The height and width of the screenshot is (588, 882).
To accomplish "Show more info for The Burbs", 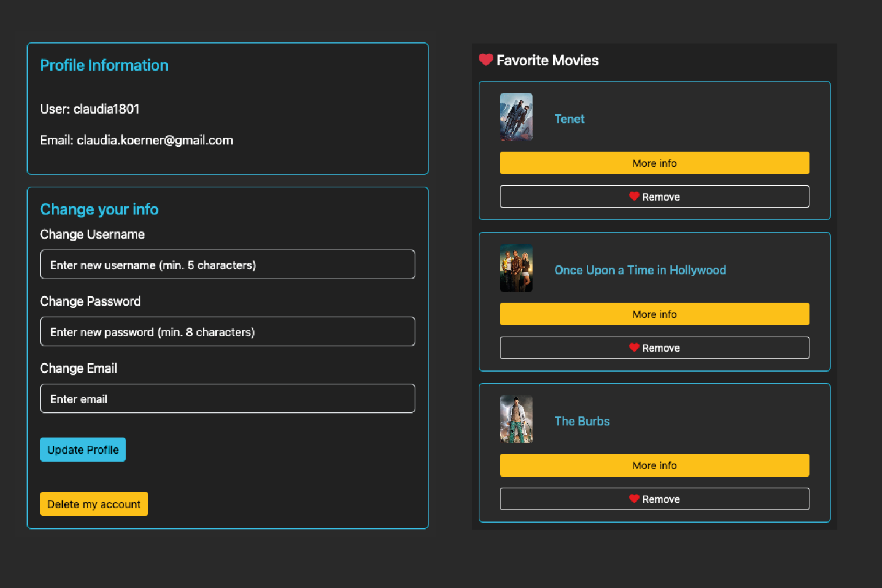I will 654,465.
